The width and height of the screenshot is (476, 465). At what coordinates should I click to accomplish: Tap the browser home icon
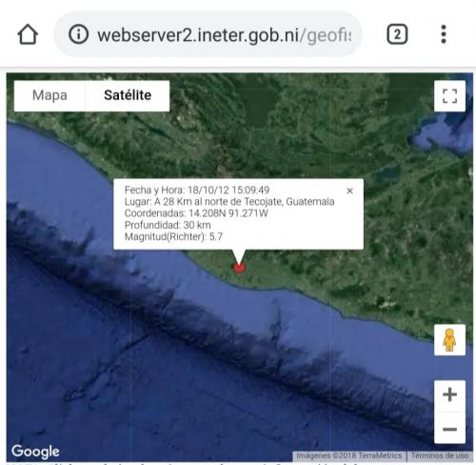pyautogui.click(x=28, y=34)
